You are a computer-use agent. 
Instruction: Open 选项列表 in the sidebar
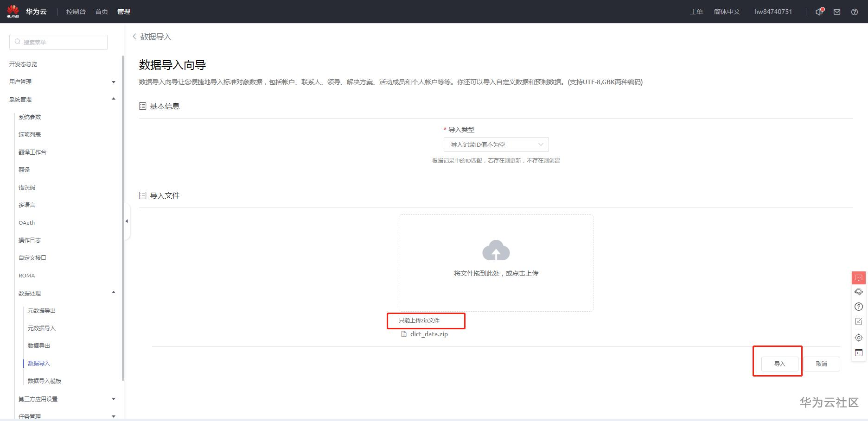click(x=30, y=135)
